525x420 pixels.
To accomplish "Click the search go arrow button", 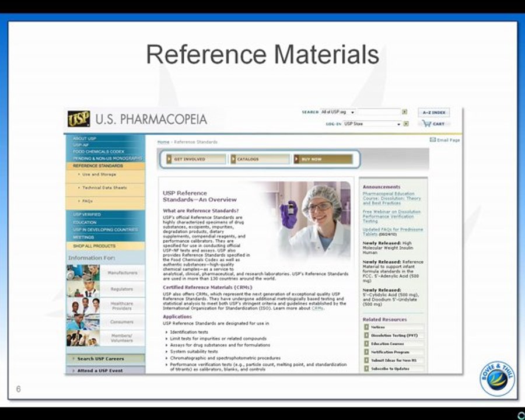I will pyautogui.click(x=404, y=112).
